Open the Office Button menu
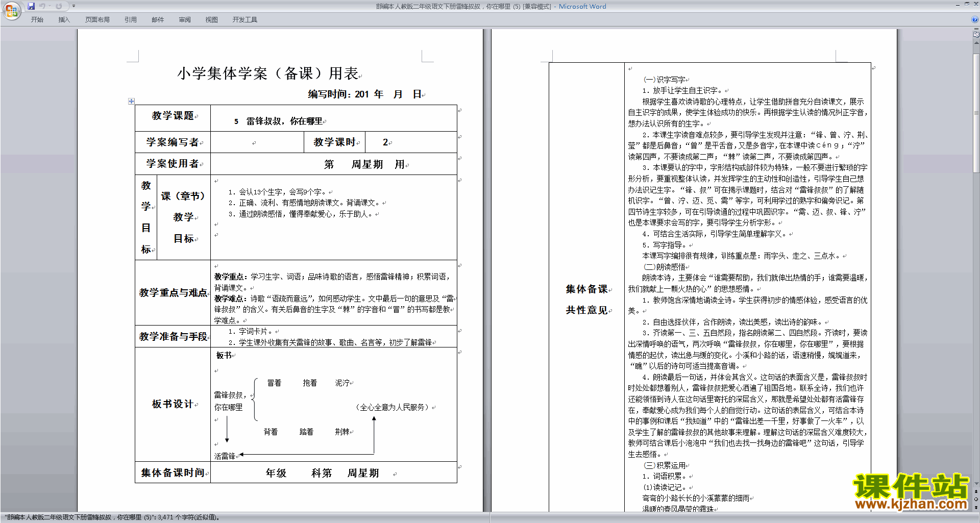The image size is (980, 523). (11, 10)
